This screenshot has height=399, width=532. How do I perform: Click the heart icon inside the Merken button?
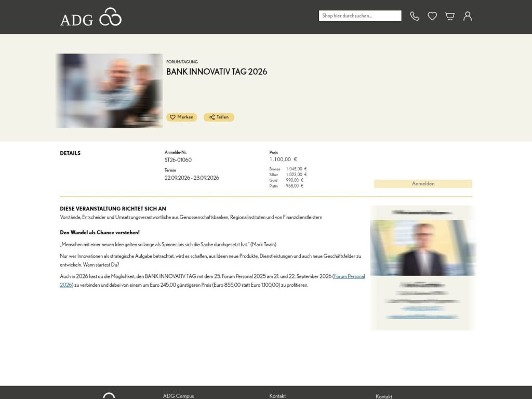tap(172, 117)
